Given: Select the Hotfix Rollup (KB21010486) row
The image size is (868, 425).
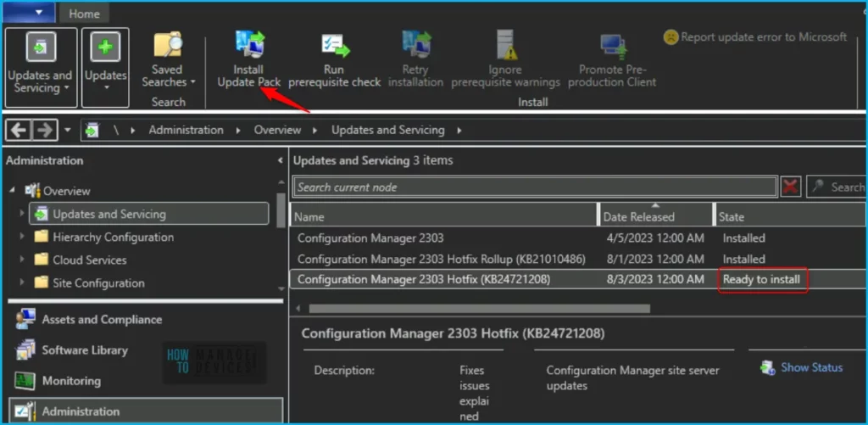Looking at the screenshot, I should click(x=578, y=259).
